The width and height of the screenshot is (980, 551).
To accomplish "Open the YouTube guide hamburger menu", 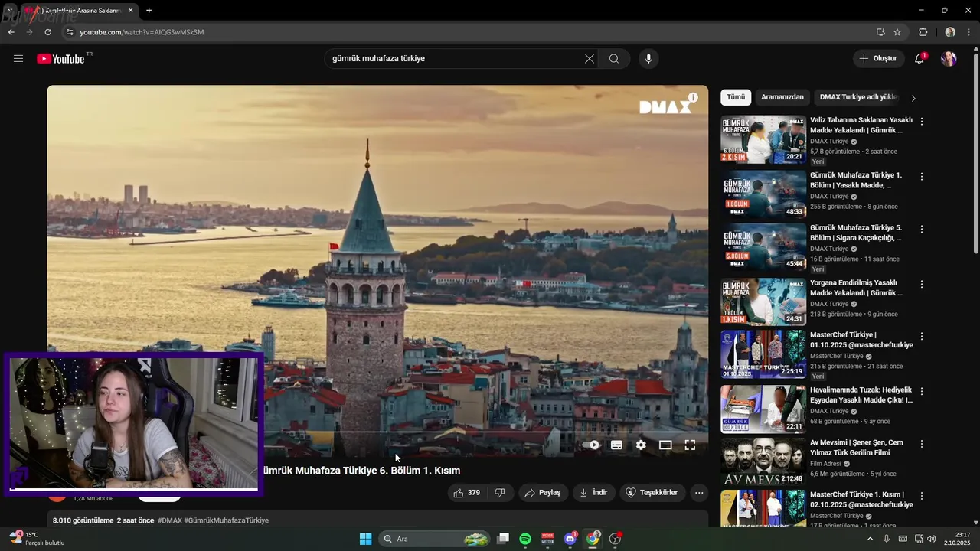I will (18, 59).
